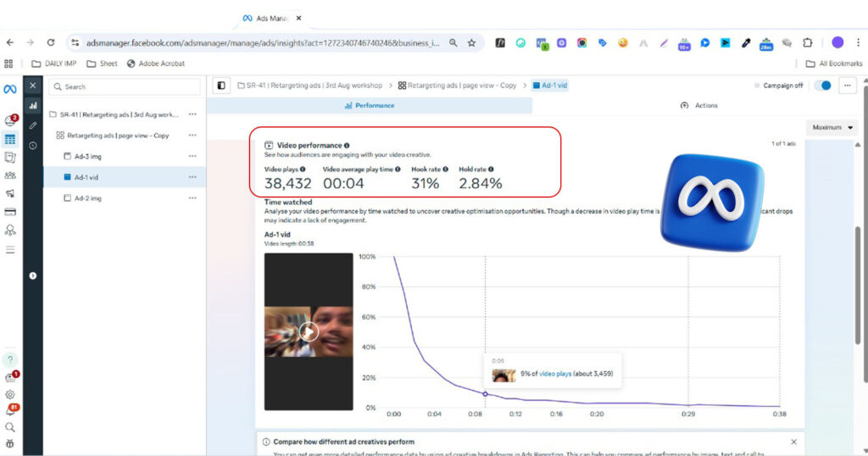Click info icon beside Hook rate
Image resolution: width=868 pixels, height=456 pixels.
[445, 170]
